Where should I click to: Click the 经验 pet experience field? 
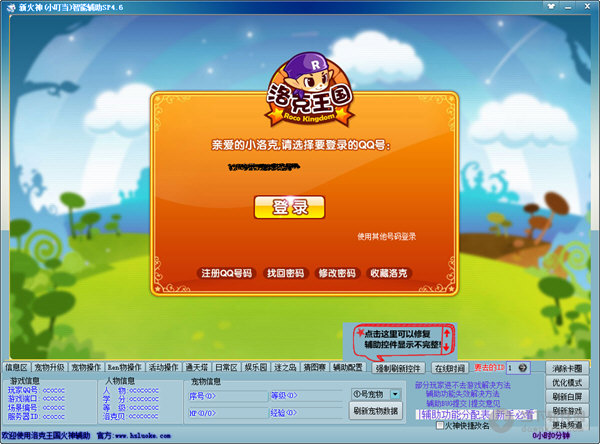click(x=306, y=413)
